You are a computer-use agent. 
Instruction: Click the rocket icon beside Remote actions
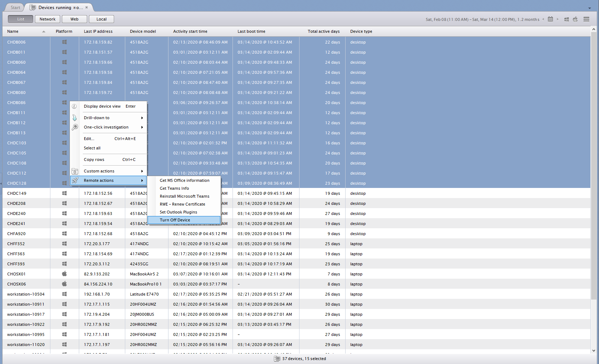(x=75, y=180)
